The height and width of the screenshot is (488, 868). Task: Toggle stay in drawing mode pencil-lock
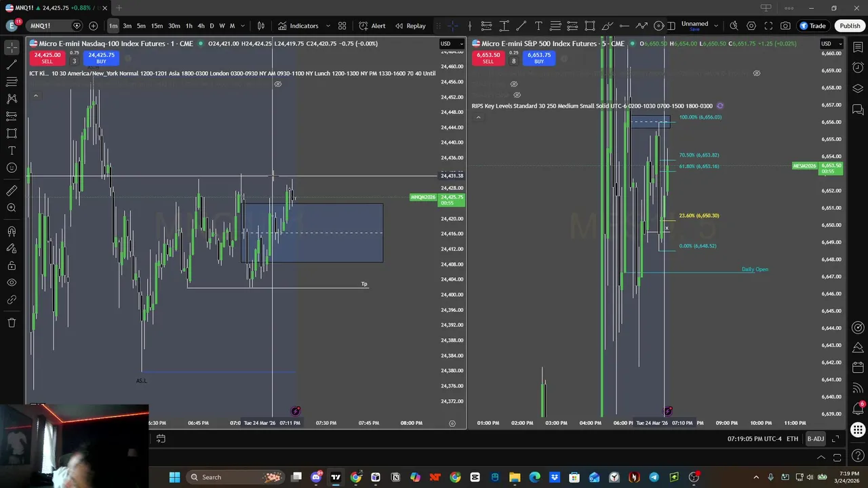(x=12, y=248)
